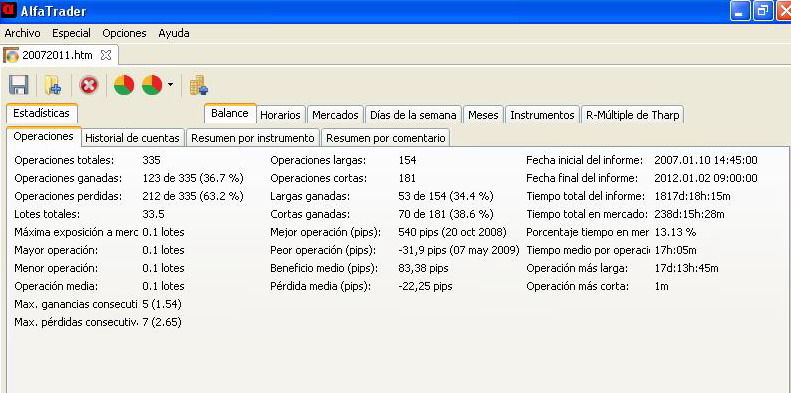Click the average time value 17h:05m
This screenshot has height=393, width=791.
point(675,250)
